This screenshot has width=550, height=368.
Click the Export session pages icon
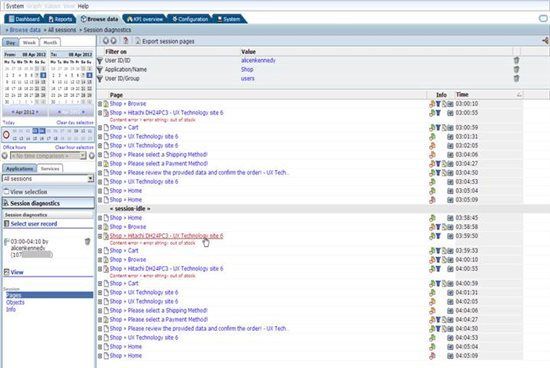point(138,41)
